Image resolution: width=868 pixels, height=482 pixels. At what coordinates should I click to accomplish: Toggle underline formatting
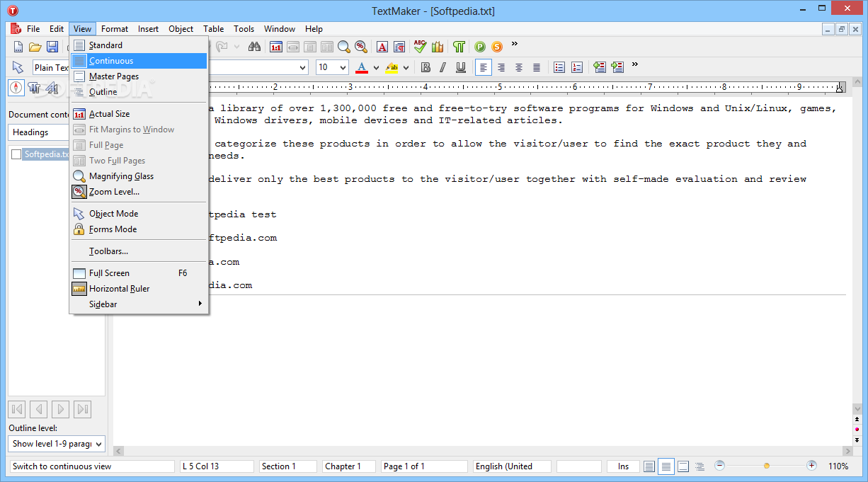tap(461, 67)
